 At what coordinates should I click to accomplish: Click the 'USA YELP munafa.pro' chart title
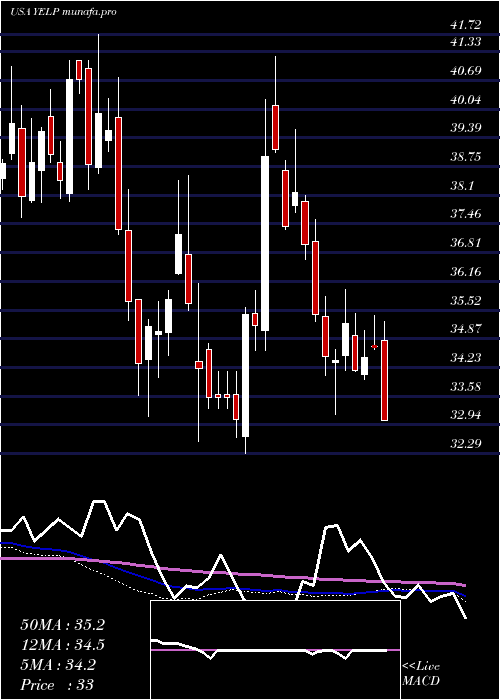pyautogui.click(x=63, y=12)
